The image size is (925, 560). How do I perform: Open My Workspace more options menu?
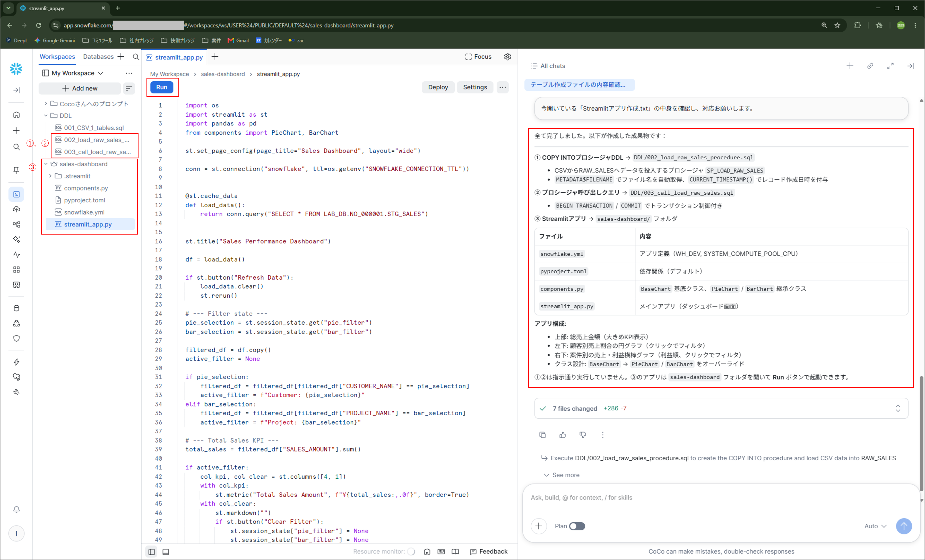click(129, 73)
